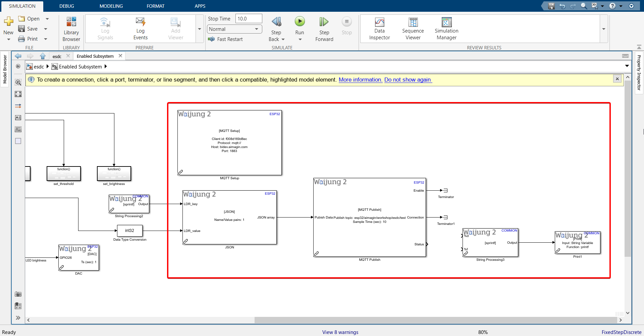Click the Undo icon
Image resolution: width=644 pixels, height=336 pixels.
point(562,6)
